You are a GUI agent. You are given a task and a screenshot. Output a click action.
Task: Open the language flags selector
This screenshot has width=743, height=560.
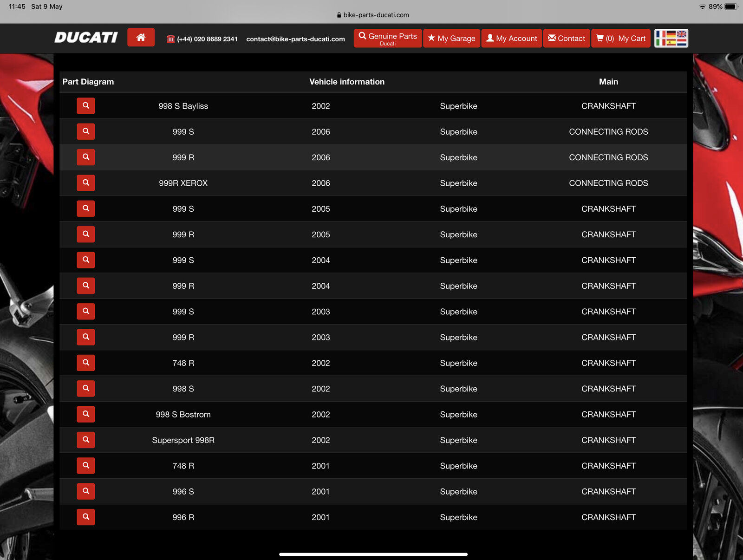[671, 38]
